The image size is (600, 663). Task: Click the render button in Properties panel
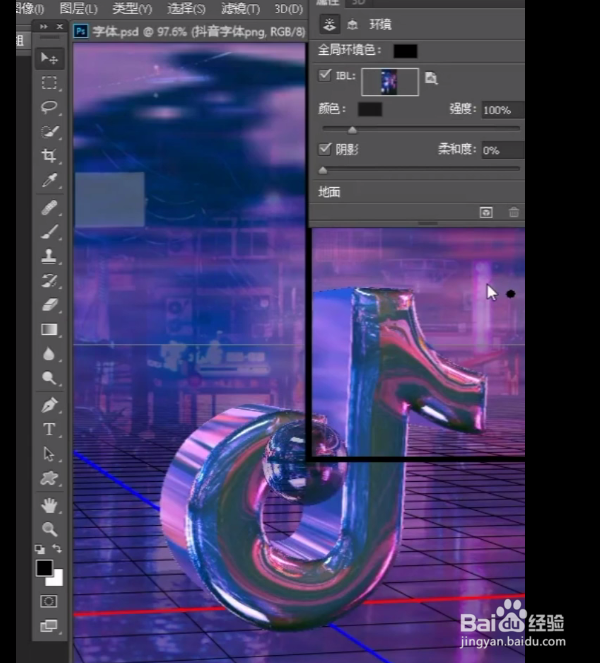click(x=486, y=212)
